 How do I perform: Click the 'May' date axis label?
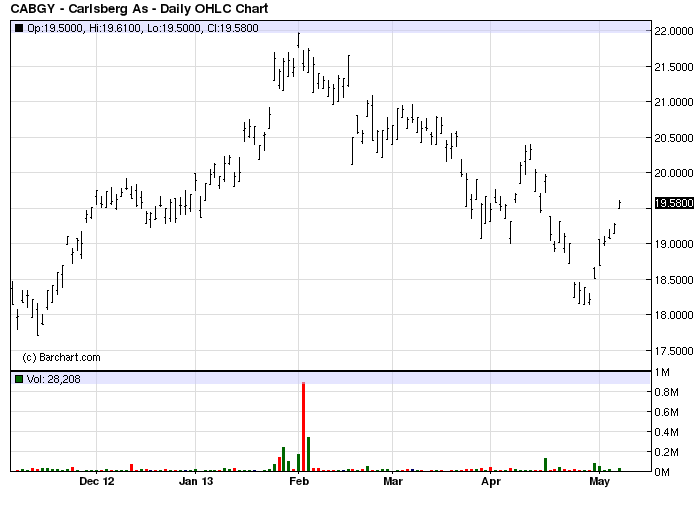(599, 481)
